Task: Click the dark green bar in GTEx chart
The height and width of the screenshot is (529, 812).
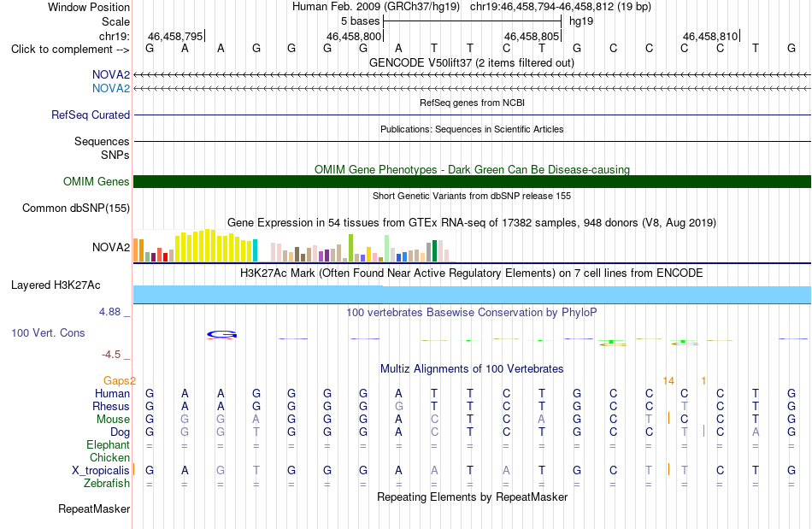Action: [434, 251]
